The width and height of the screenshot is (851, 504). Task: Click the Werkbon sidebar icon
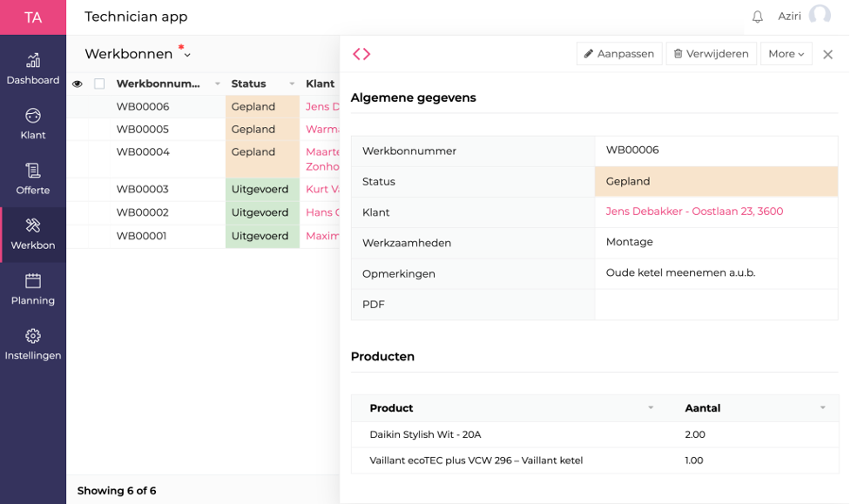point(33,228)
